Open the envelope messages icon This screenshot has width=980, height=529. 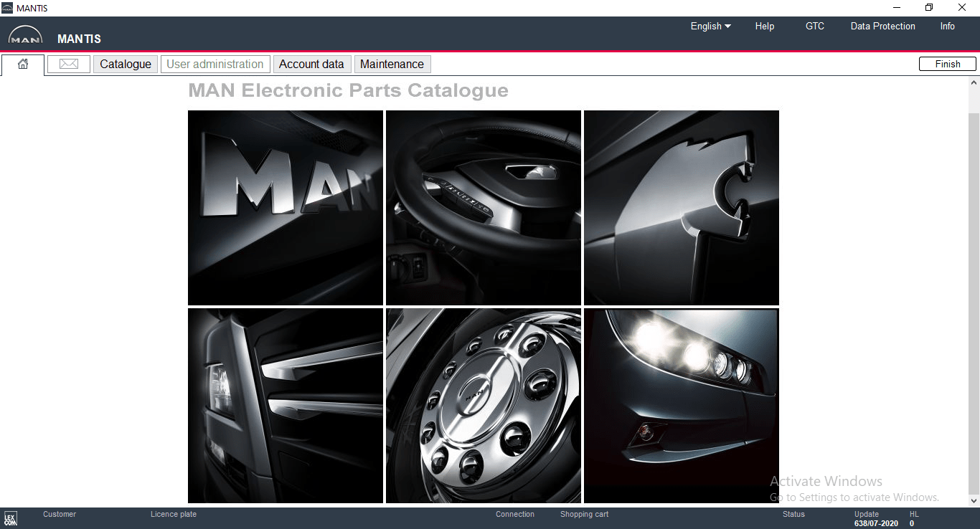(x=69, y=64)
